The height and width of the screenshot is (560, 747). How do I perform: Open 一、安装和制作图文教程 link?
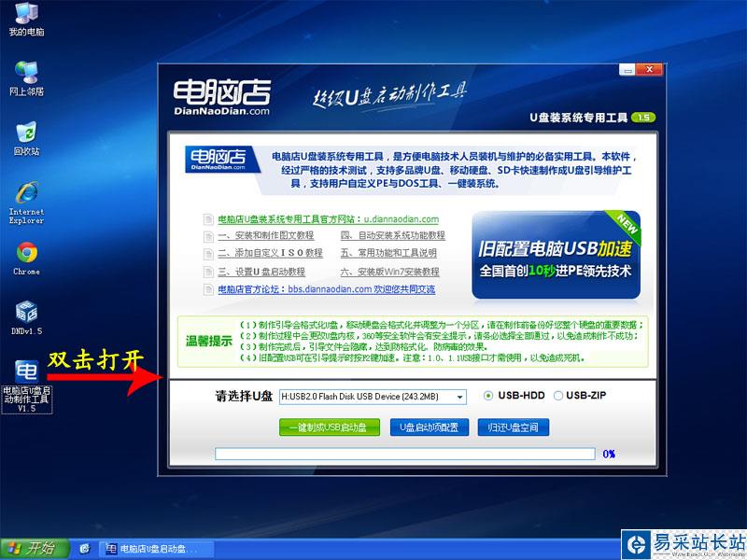pos(266,235)
